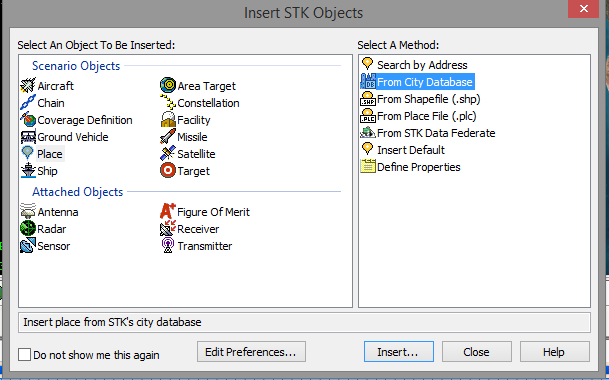This screenshot has width=609, height=380.
Task: Select the Radar icon
Action: click(x=28, y=228)
